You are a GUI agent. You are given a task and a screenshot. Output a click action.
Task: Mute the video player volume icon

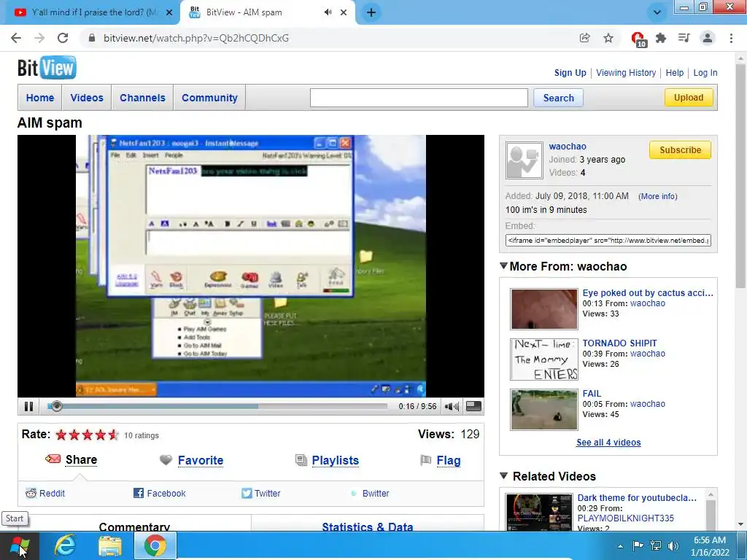tap(451, 406)
